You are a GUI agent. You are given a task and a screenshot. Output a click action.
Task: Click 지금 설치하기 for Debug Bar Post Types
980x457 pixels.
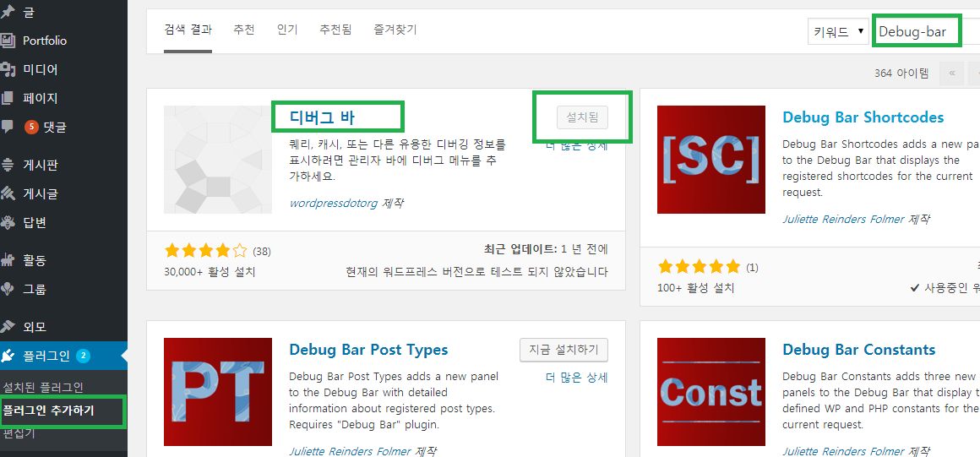(x=563, y=350)
